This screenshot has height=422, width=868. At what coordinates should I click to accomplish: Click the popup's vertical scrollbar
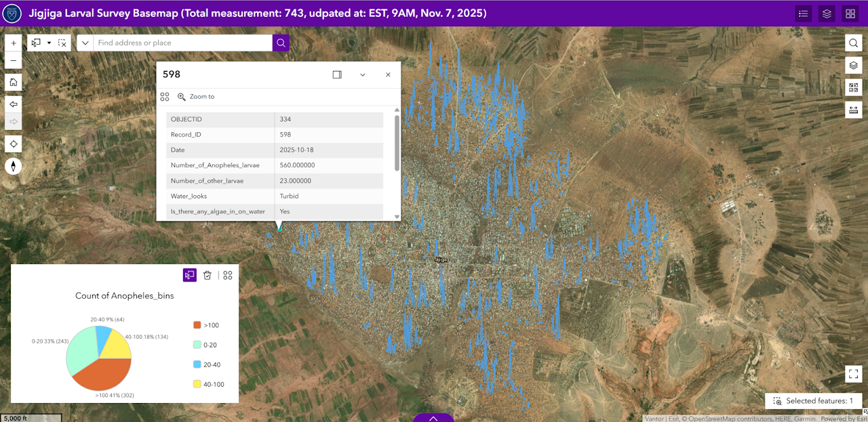pos(397,143)
